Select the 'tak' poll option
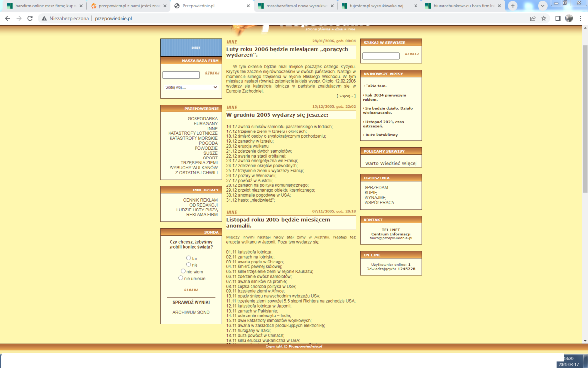This screenshot has width=588, height=368. coord(189,258)
